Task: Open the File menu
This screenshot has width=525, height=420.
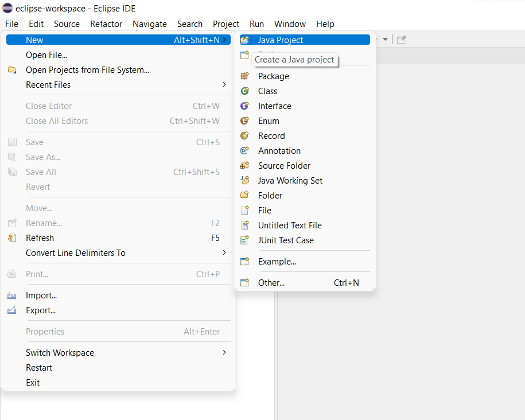Action: coord(11,24)
